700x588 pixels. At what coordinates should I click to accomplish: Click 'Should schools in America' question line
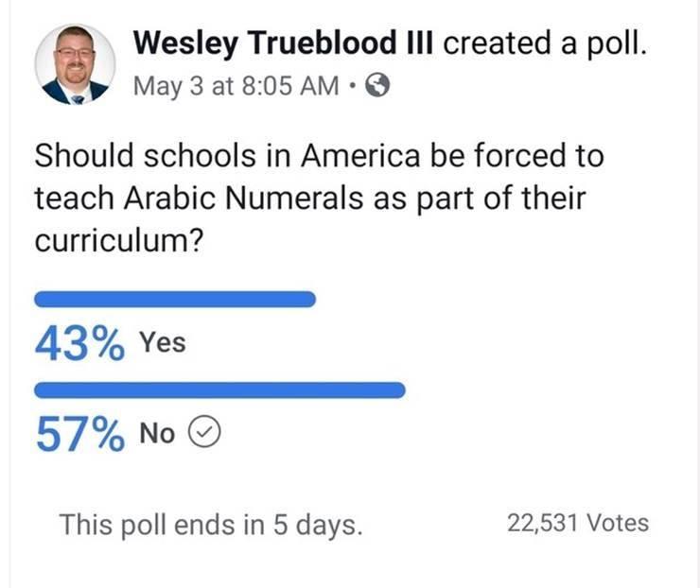(x=227, y=156)
